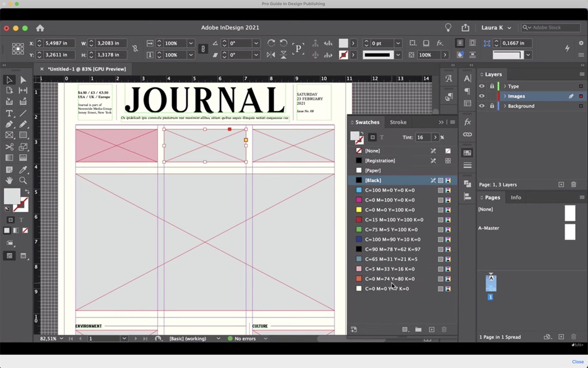Click the Close button at bottom right

pyautogui.click(x=577, y=361)
